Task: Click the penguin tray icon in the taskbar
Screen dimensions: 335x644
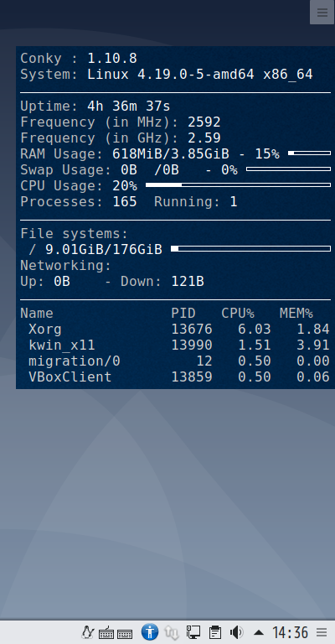Action: (87, 632)
